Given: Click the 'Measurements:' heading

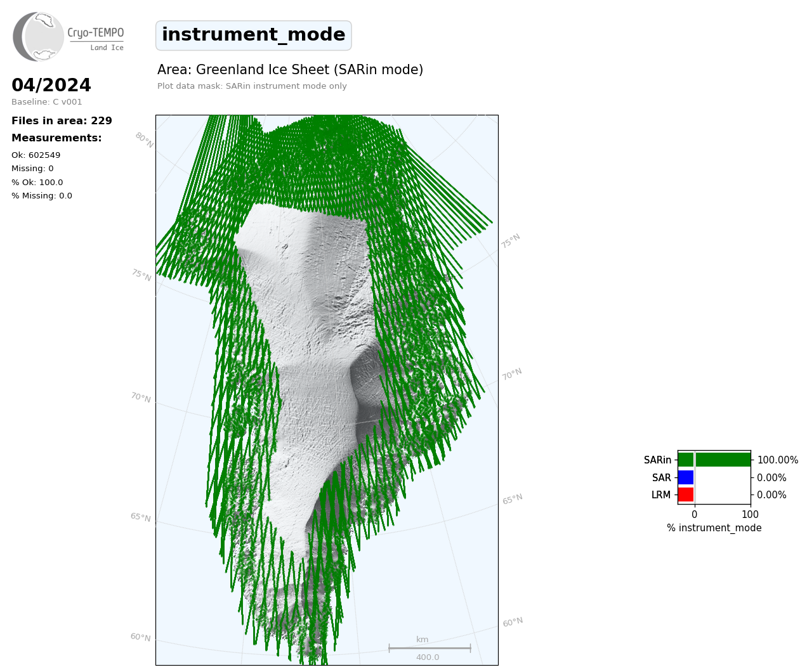Looking at the screenshot, I should [x=56, y=138].
